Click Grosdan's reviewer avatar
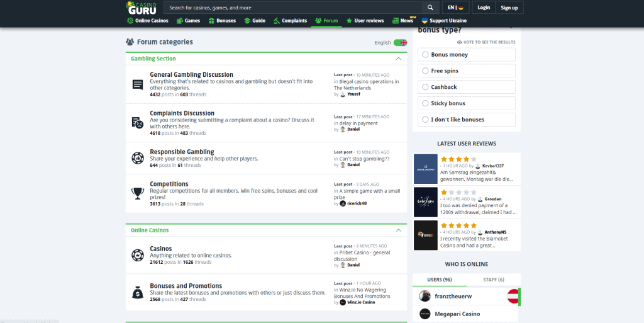This screenshot has width=644, height=323. 480,200
